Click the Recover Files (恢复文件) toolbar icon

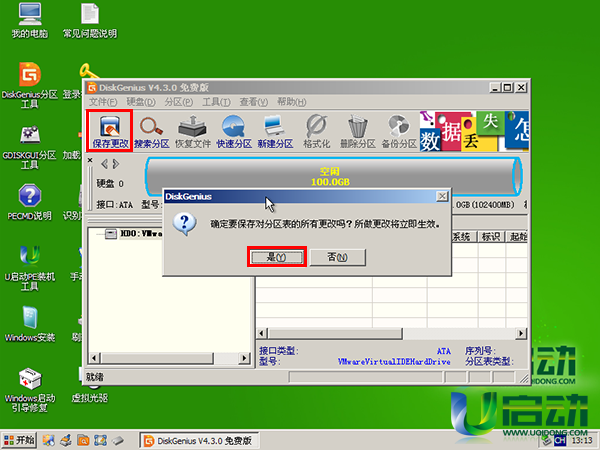pos(193,131)
